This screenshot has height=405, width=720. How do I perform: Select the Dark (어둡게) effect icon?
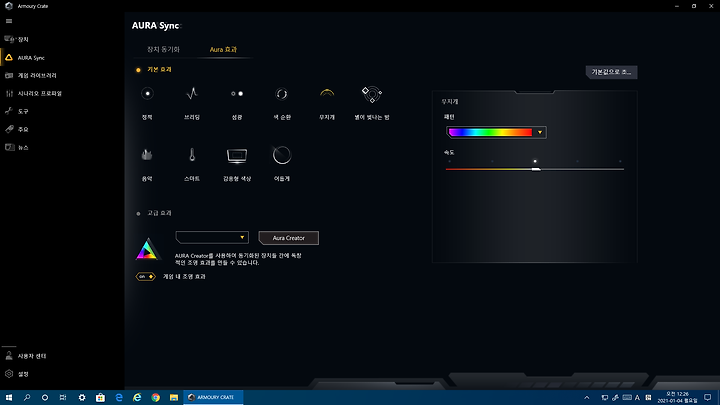pos(281,155)
